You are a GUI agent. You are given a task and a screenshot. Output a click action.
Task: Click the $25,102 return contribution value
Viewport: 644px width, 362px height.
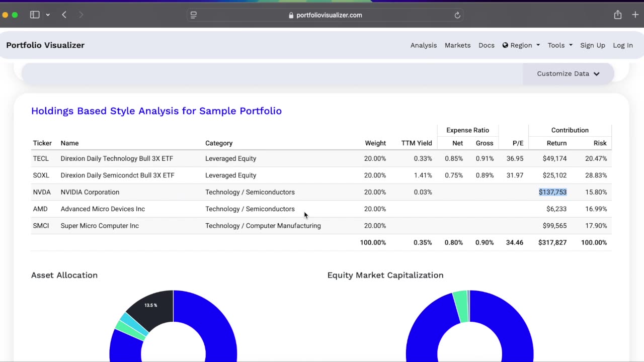(554, 175)
